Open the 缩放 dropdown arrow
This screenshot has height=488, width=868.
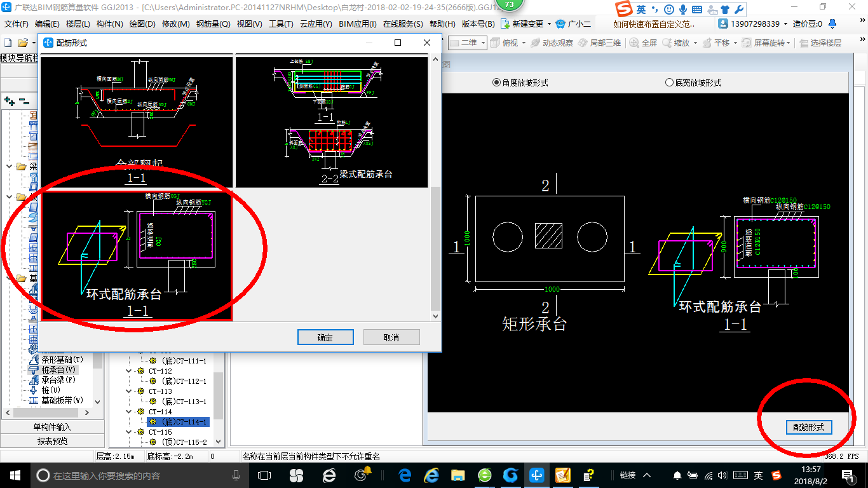point(695,43)
